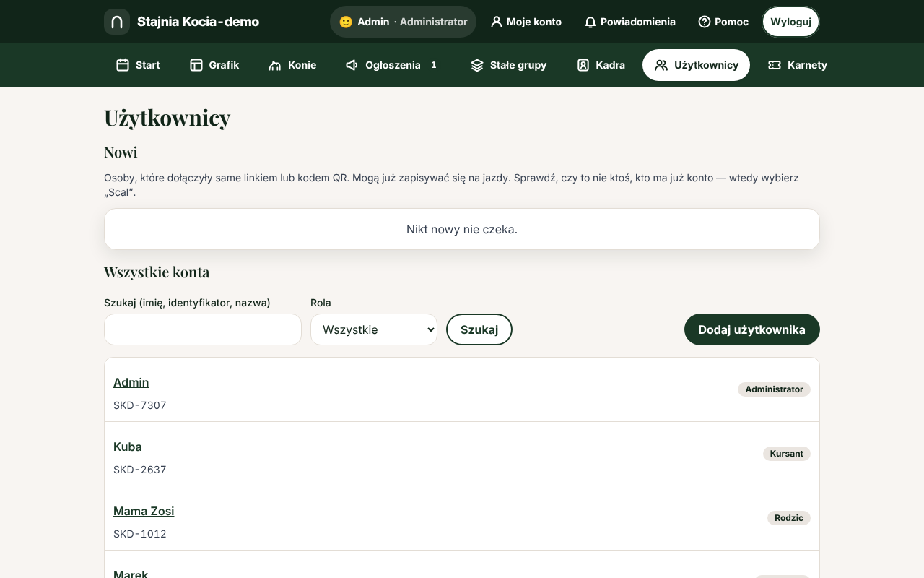Image resolution: width=924 pixels, height=578 pixels.
Task: Click the Kursant role badge
Action: [x=787, y=454]
